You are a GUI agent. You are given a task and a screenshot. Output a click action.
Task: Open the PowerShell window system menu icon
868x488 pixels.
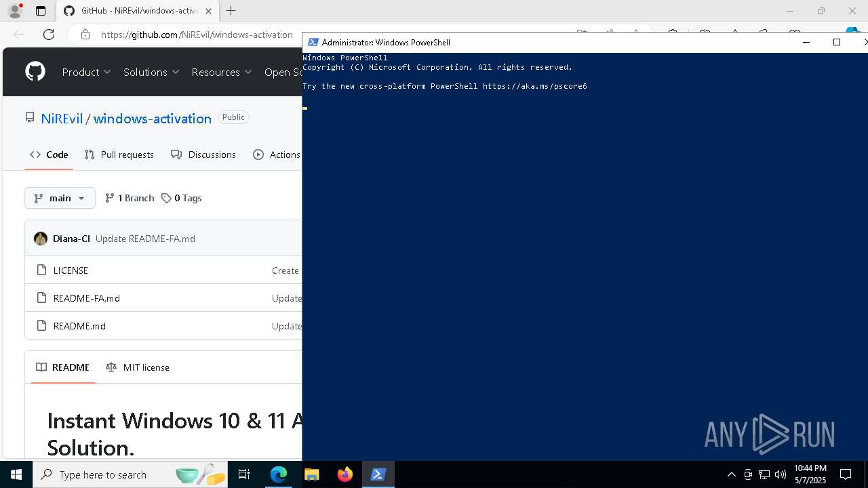coord(313,42)
